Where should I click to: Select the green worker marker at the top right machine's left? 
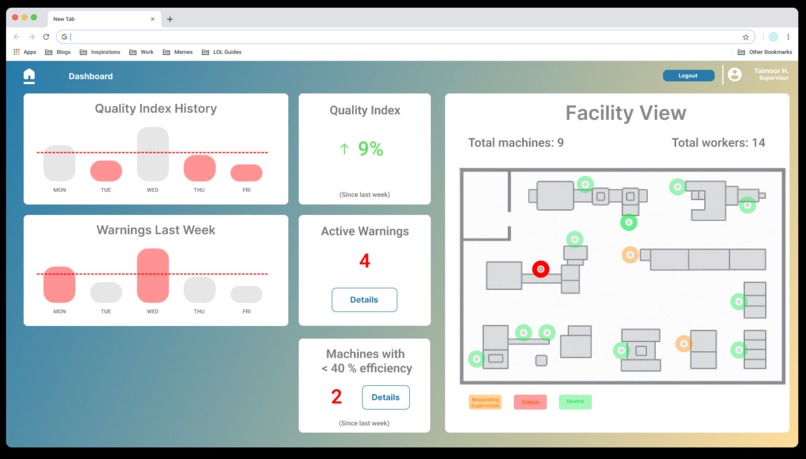click(x=677, y=187)
